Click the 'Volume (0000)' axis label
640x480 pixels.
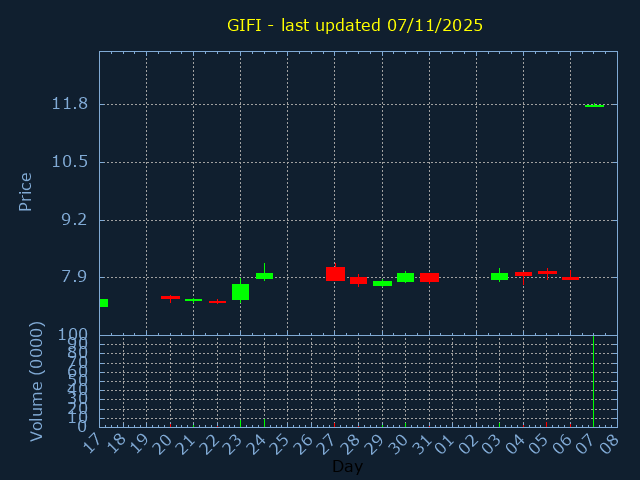point(36,382)
